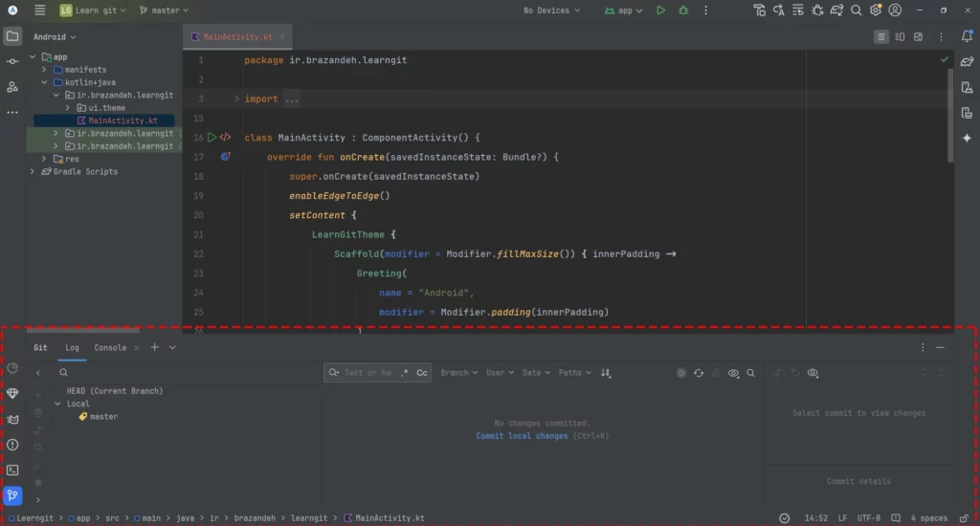Open the master branch dropdown
The width and height of the screenshot is (980, 526).
164,10
